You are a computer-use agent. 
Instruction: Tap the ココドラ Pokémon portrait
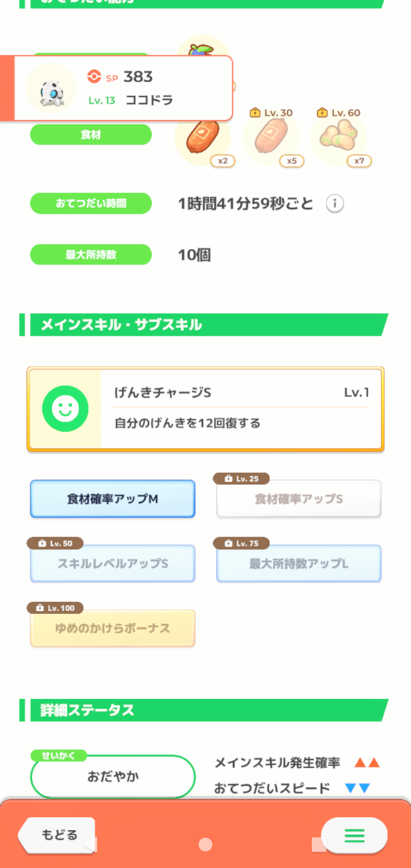pyautogui.click(x=51, y=89)
